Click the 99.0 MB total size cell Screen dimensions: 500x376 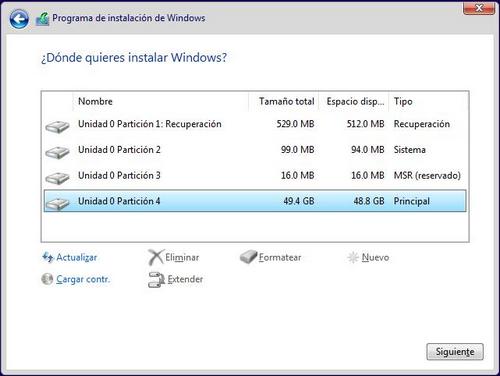[297, 150]
